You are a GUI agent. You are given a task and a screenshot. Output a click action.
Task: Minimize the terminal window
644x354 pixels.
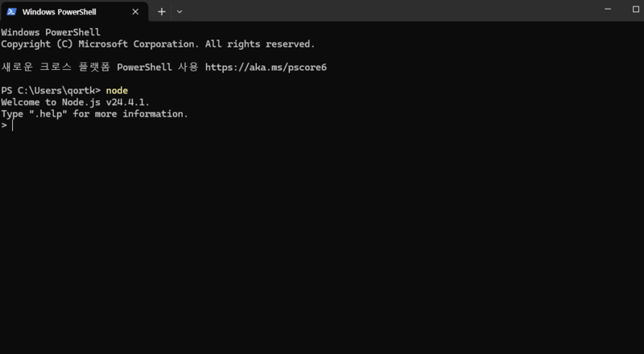coord(608,9)
